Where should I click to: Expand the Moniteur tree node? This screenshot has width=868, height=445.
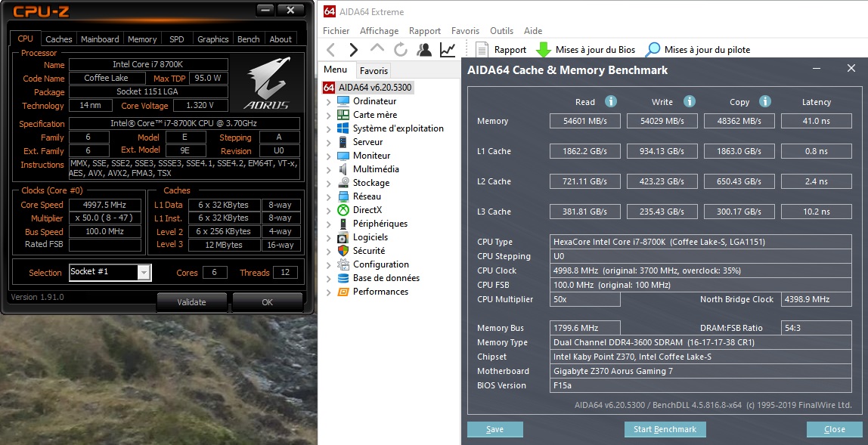(329, 156)
